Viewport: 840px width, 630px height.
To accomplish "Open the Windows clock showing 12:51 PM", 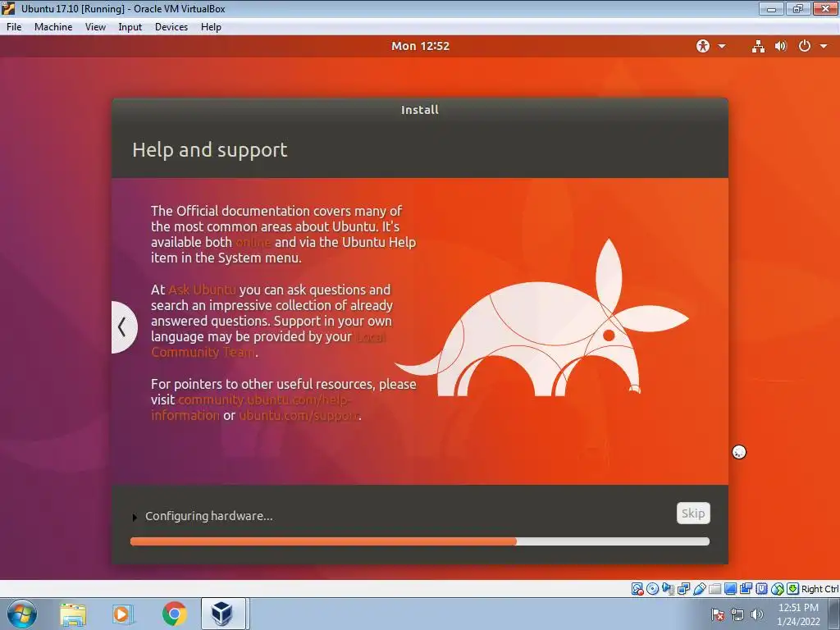I will (x=798, y=614).
